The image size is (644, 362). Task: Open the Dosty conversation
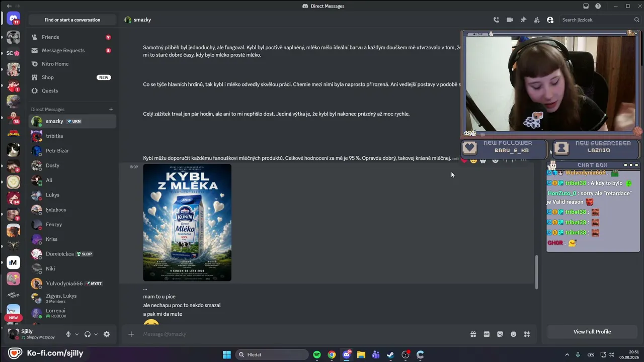pos(72,165)
